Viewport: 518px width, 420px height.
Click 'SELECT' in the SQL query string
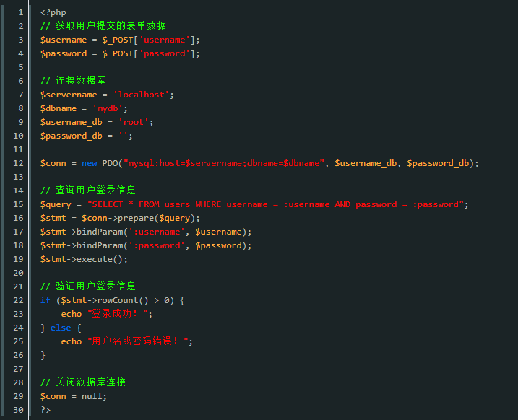click(108, 204)
